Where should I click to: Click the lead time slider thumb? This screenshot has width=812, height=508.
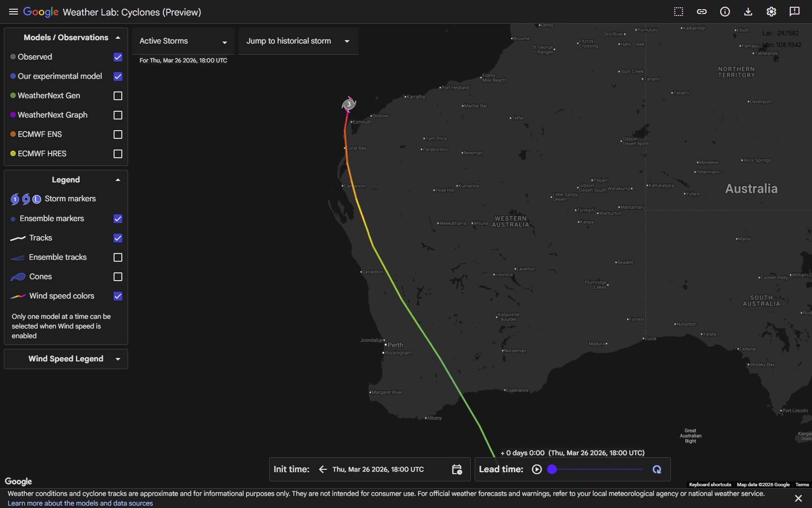[x=552, y=469]
